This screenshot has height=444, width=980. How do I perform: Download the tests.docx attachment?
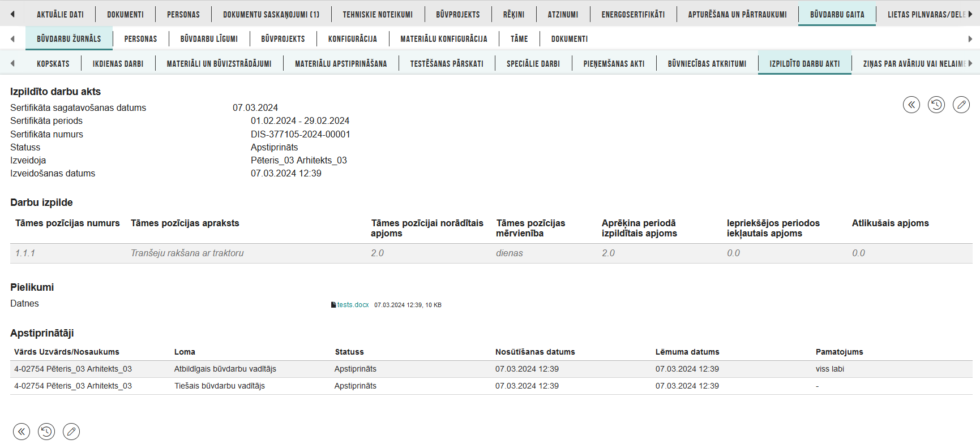pyautogui.click(x=353, y=305)
